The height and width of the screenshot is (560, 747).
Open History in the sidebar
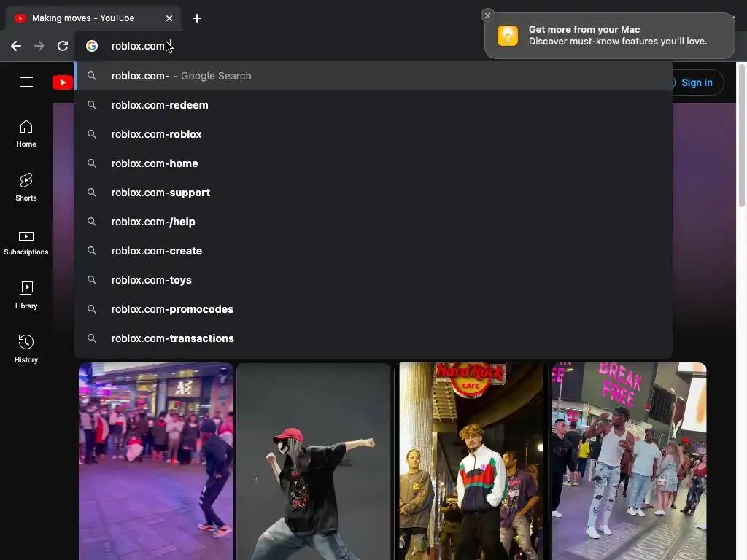(x=26, y=349)
